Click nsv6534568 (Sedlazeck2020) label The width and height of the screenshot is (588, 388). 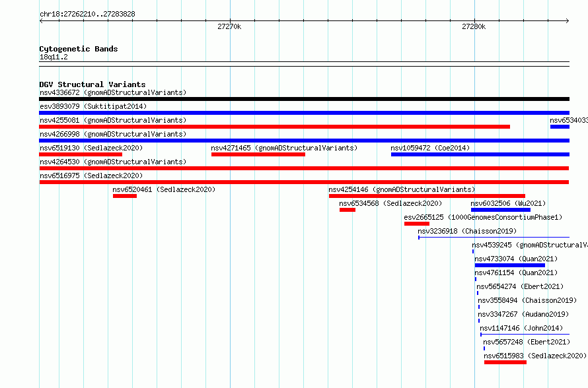click(390, 203)
